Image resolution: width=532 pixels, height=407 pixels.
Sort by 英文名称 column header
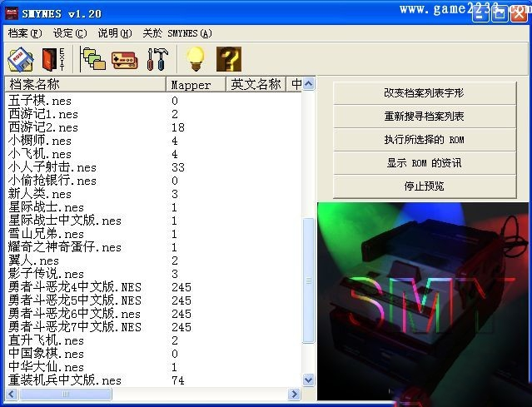[256, 84]
